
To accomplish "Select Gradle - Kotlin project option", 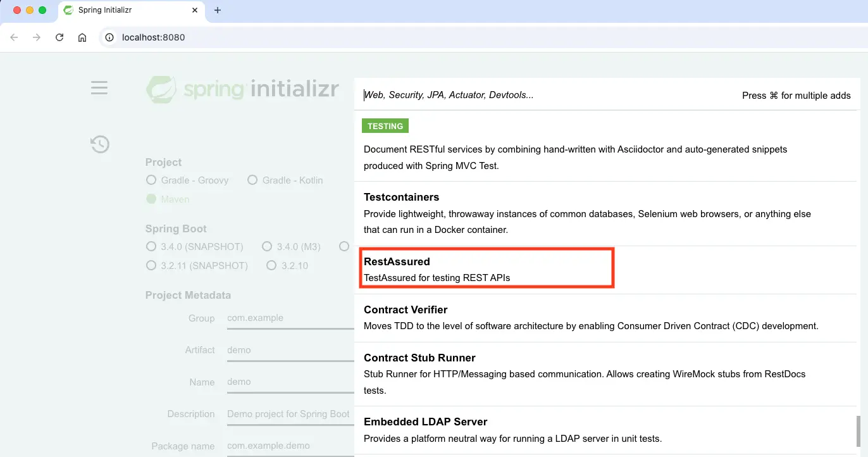I will (285, 180).
